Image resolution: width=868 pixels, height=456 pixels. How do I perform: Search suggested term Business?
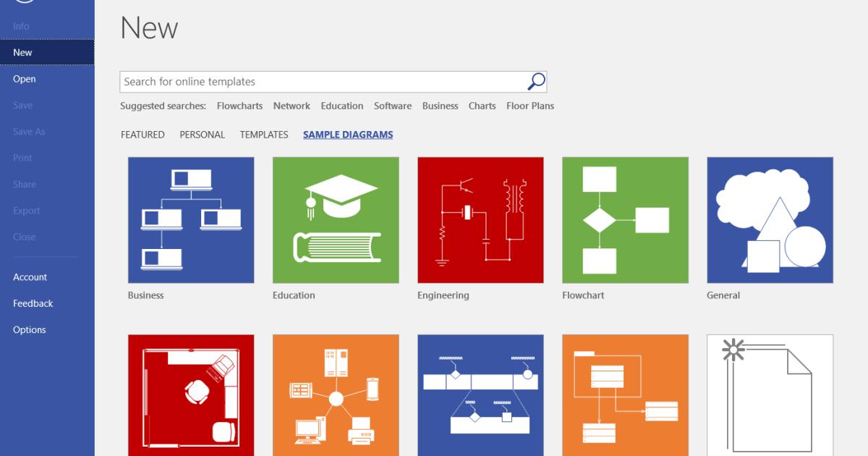pos(441,106)
